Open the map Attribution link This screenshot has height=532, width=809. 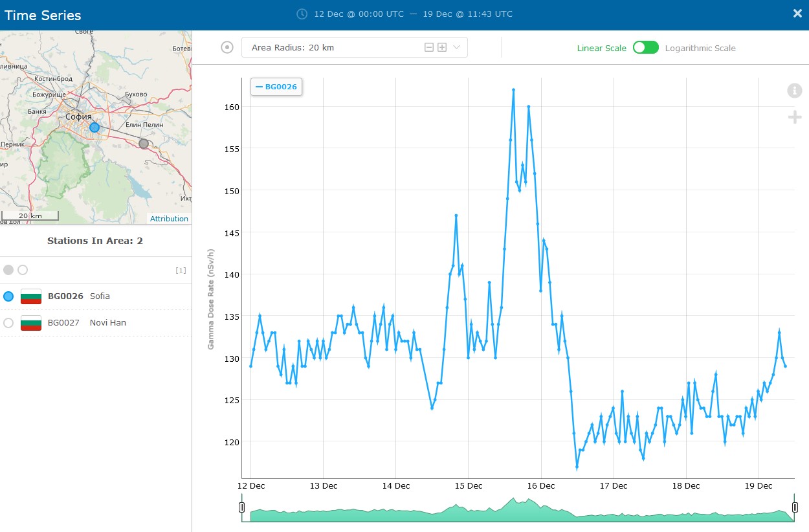(169, 219)
